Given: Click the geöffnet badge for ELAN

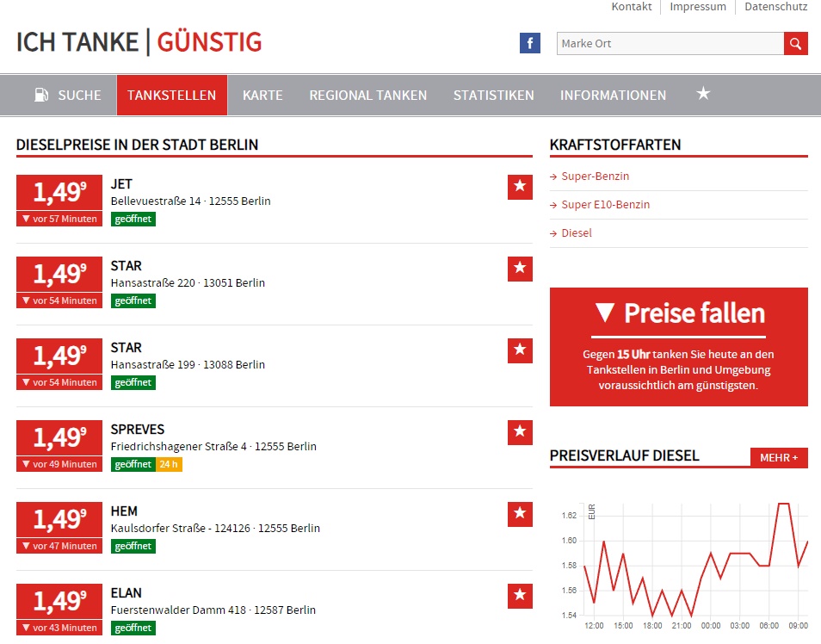Looking at the screenshot, I should [x=133, y=628].
